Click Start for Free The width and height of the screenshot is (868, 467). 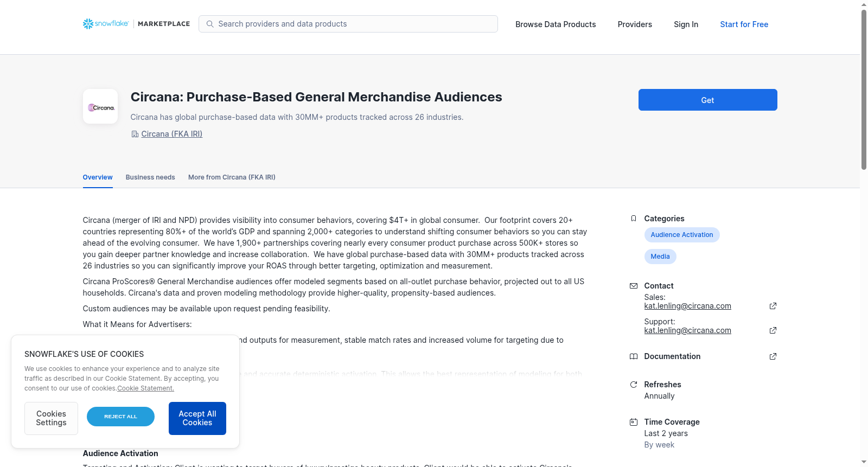point(744,24)
